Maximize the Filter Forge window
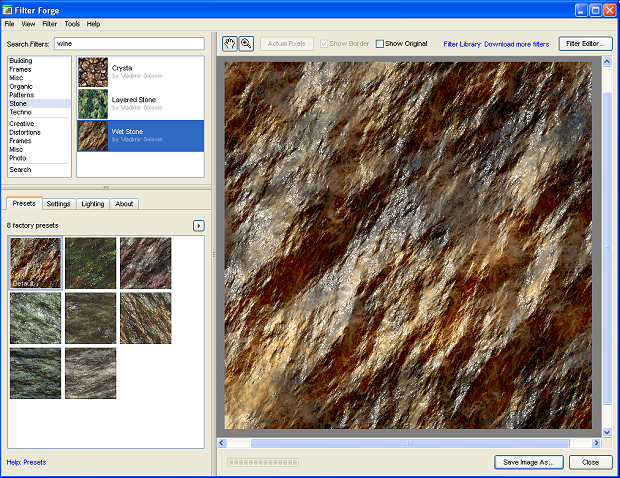This screenshot has height=478, width=620. click(x=595, y=10)
